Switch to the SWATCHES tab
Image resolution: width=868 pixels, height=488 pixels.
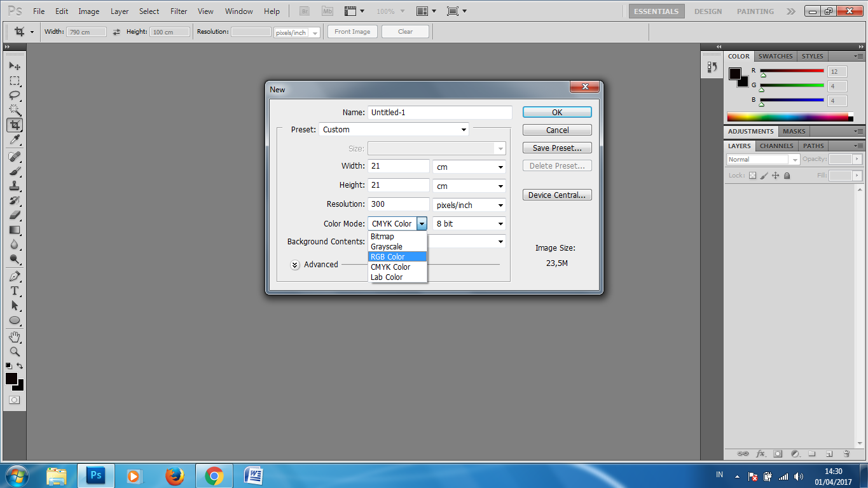click(x=775, y=56)
